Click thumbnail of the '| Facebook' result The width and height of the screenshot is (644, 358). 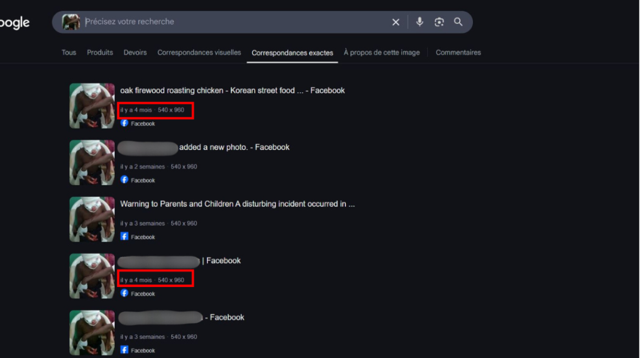click(92, 276)
